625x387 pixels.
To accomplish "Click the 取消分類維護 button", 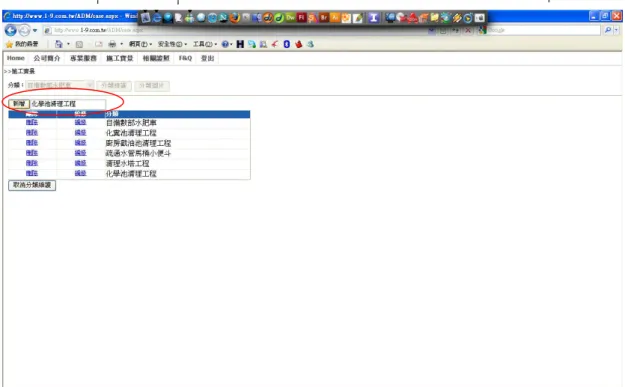I will [32, 185].
